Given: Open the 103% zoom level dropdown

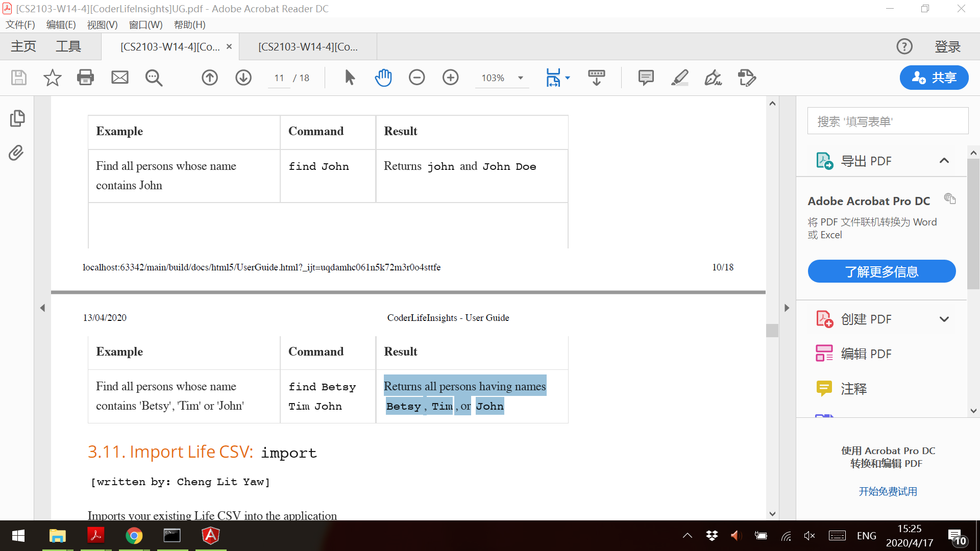Looking at the screenshot, I should click(521, 78).
